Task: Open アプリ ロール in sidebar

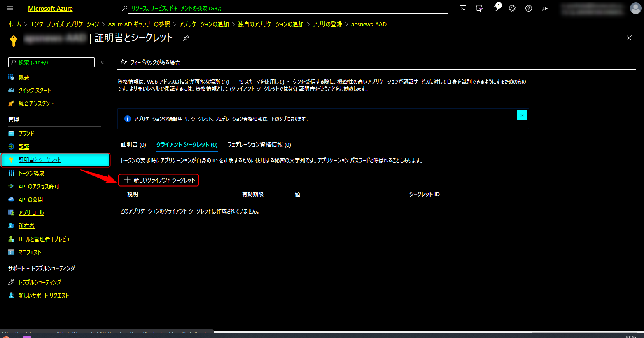Action: pos(31,213)
